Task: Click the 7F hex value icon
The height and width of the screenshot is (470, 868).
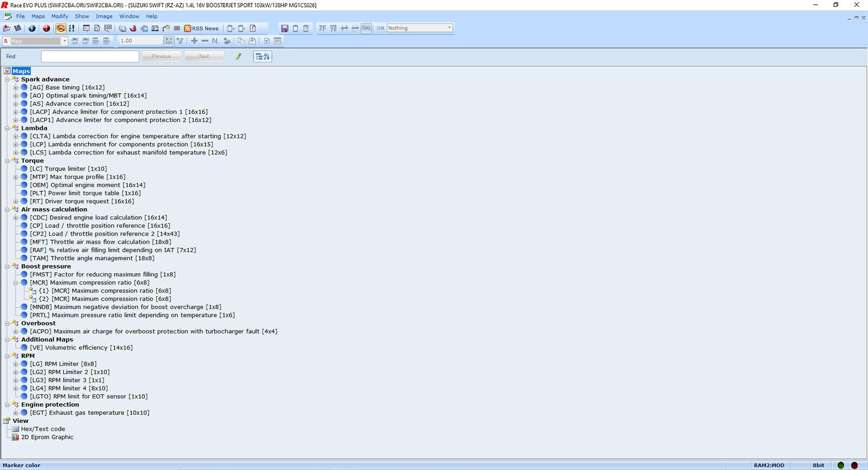Action: tap(322, 28)
